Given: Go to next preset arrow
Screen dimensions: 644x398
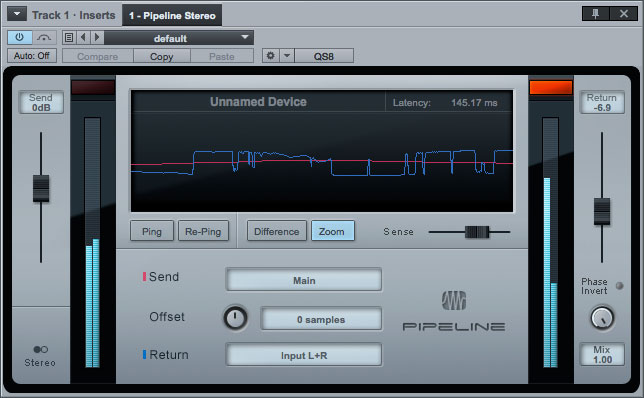Looking at the screenshot, I should [97, 38].
